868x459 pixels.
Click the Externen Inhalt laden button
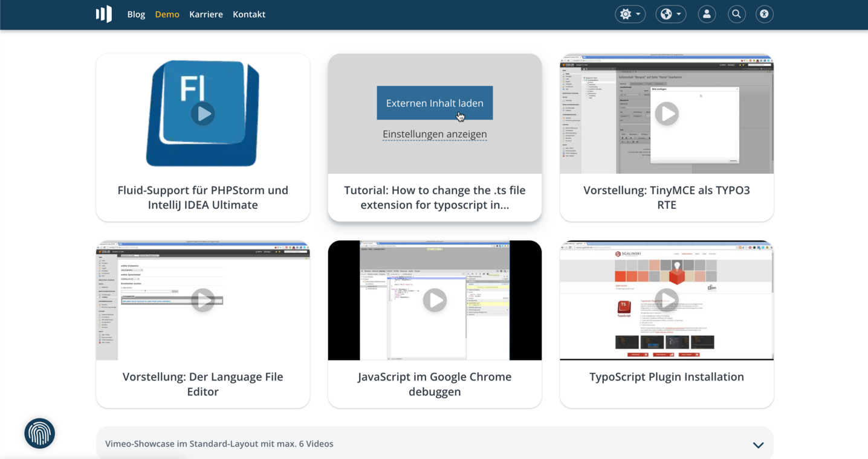click(x=435, y=103)
